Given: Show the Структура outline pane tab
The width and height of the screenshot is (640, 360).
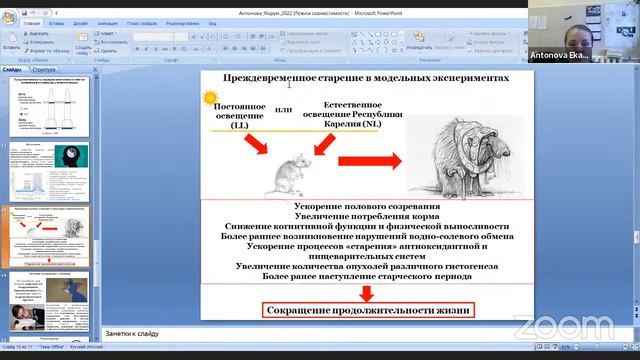Looking at the screenshot, I should coord(44,69).
